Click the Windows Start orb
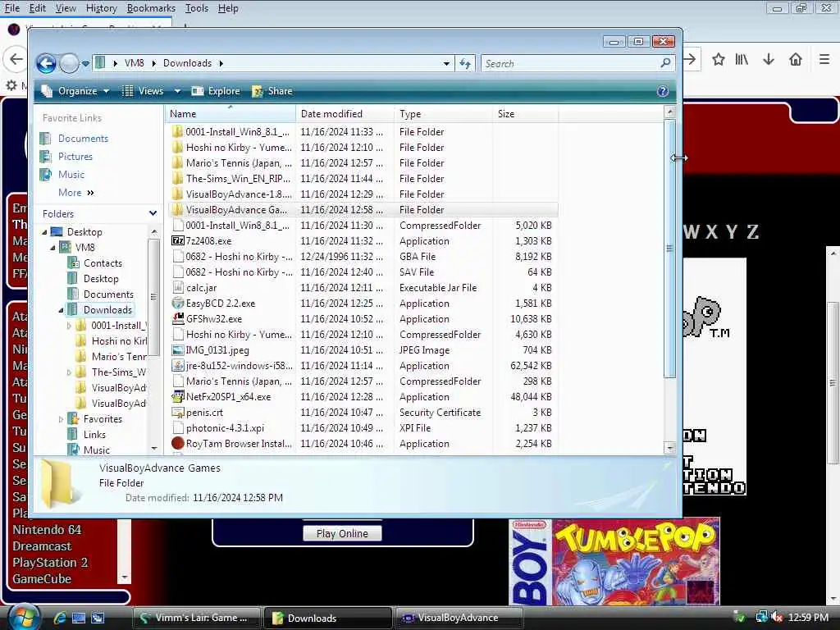Viewport: 840px width, 630px height. click(x=22, y=617)
